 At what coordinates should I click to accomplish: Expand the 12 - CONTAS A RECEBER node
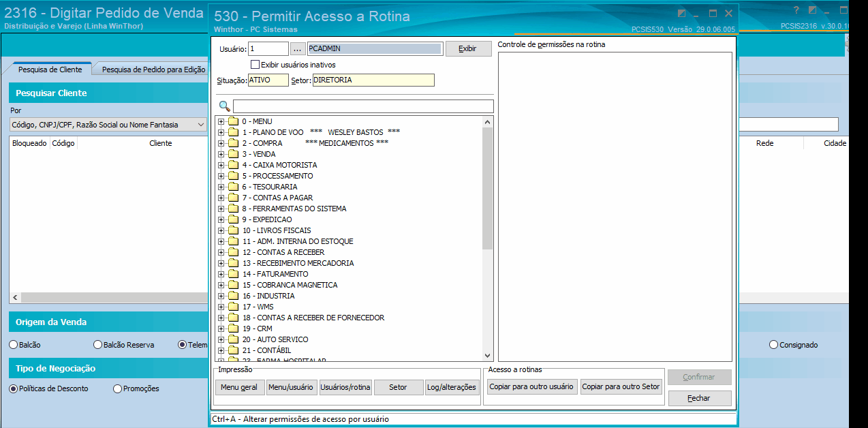tap(221, 252)
